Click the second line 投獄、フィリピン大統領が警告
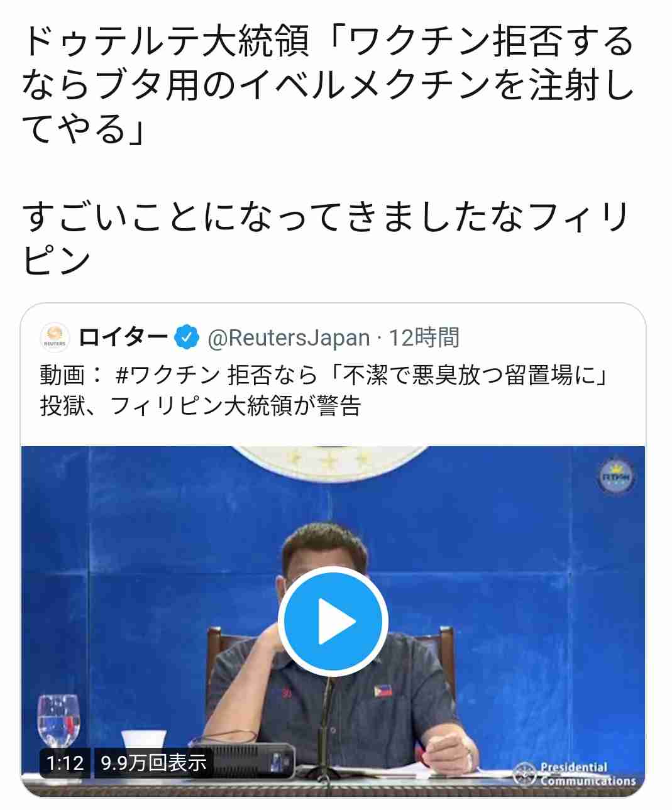The image size is (672, 810). 201,407
